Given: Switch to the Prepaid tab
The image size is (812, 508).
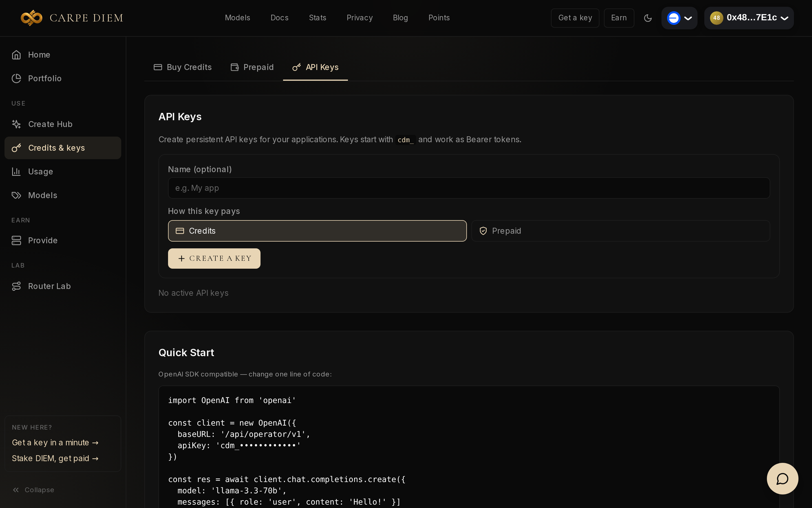Looking at the screenshot, I should click(252, 67).
